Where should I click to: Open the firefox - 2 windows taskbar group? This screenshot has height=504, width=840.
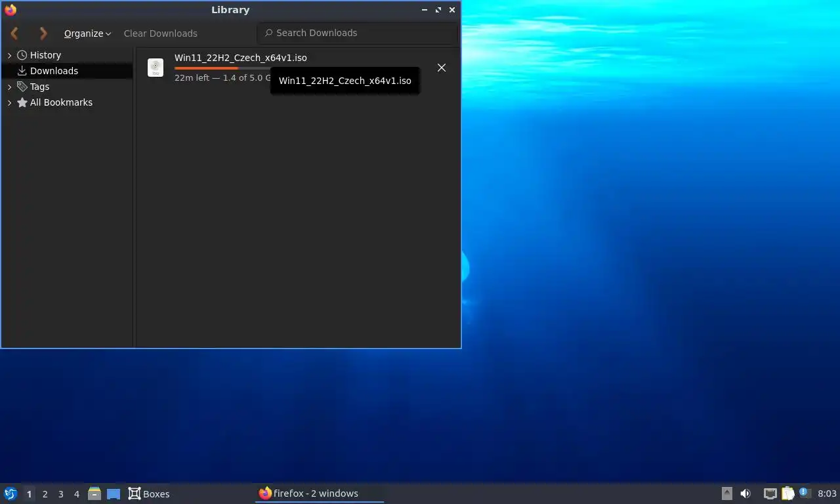(320, 493)
